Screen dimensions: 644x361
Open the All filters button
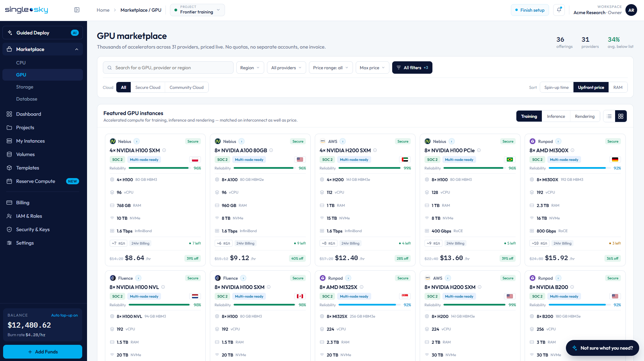pyautogui.click(x=412, y=68)
